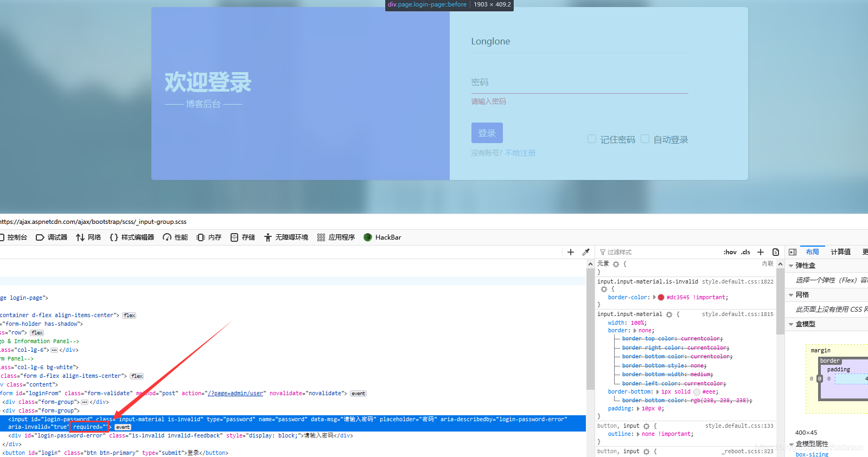This screenshot has height=457, width=868.
Task: Click event badge on loginFrom form node
Action: [358, 394]
